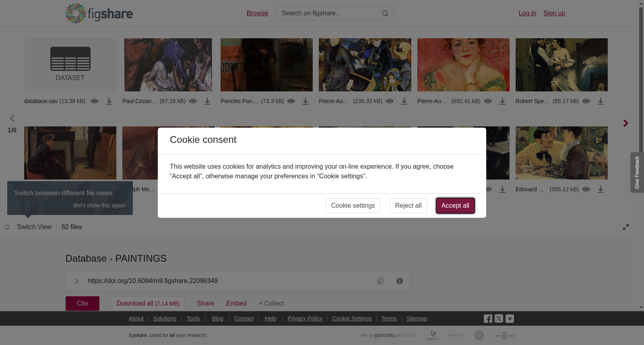Click the figshare logo
Image resolution: width=644 pixels, height=345 pixels.
tap(99, 13)
